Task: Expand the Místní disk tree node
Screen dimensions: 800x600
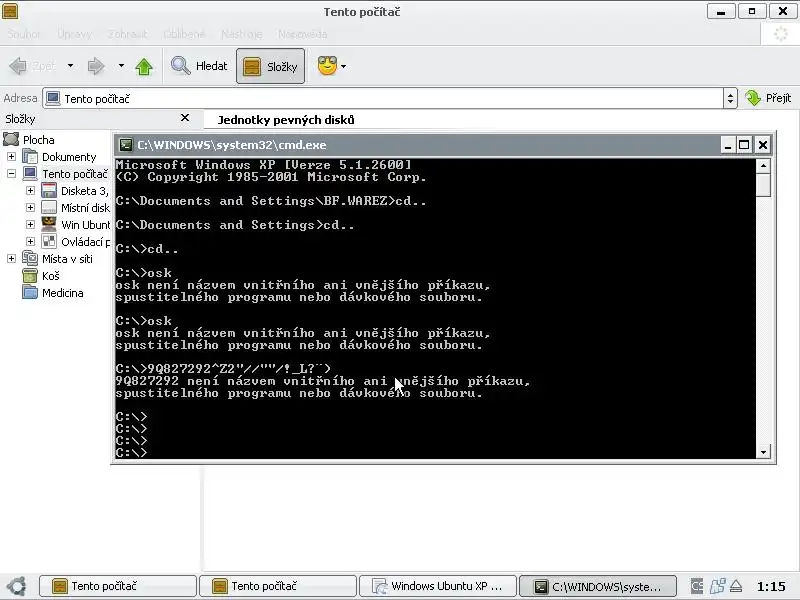Action: (30, 208)
